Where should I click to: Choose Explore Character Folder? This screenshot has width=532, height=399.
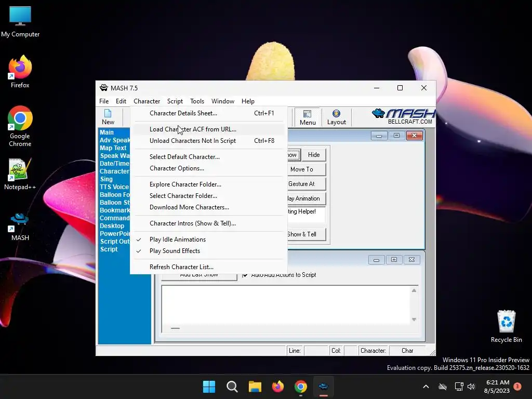(208, 184)
